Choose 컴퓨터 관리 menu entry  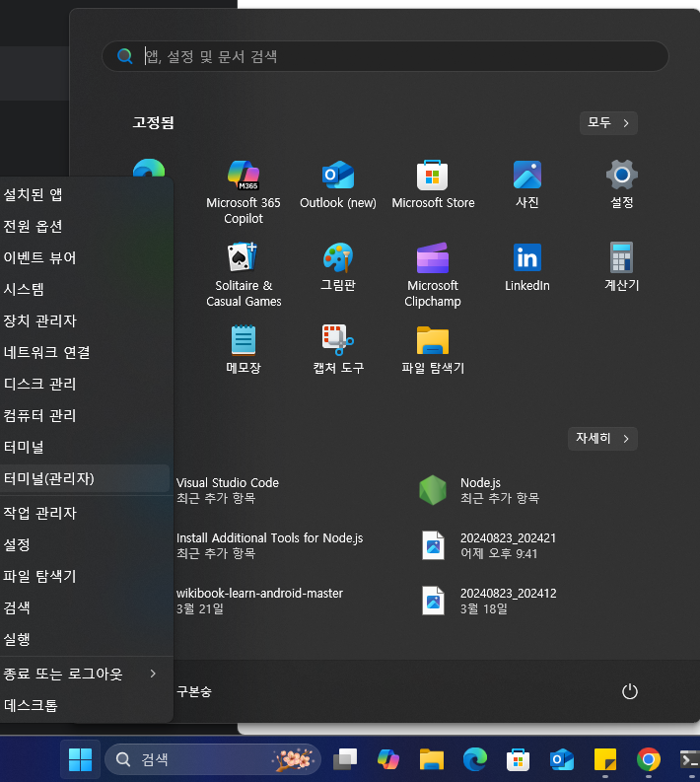pos(85,415)
